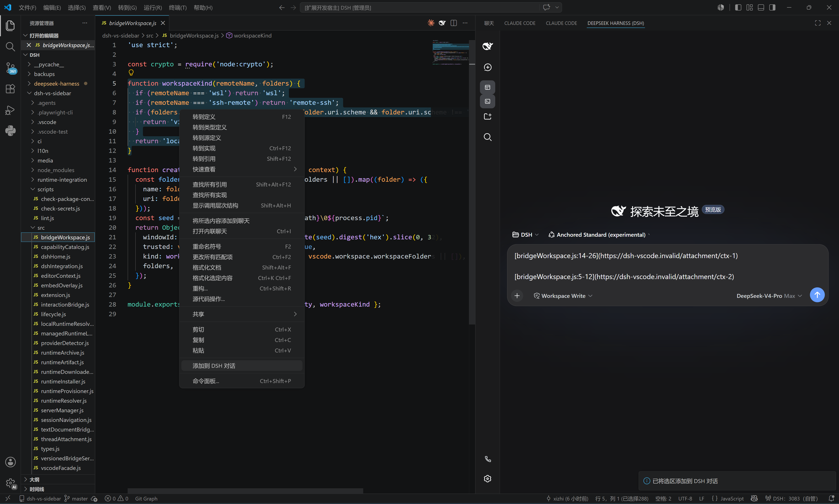Switch to DEEPSEEK HARNESS (DSH) tab
The width and height of the screenshot is (839, 504).
[615, 23]
